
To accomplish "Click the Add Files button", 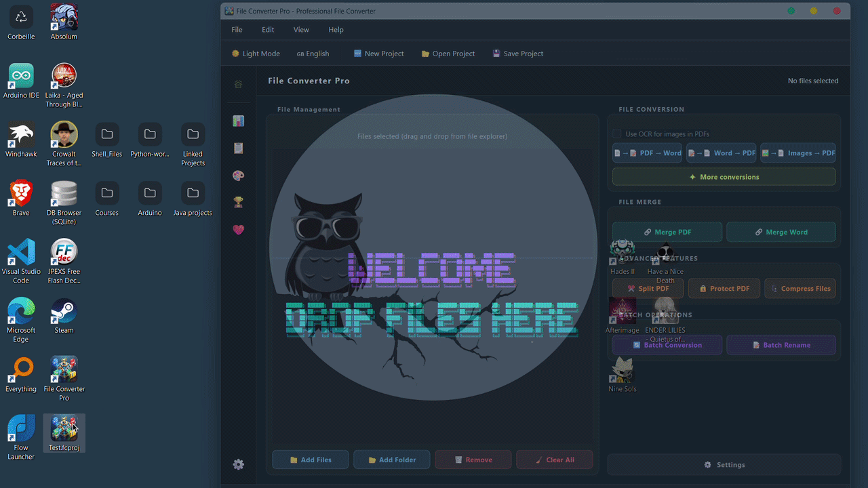I will [x=311, y=460].
